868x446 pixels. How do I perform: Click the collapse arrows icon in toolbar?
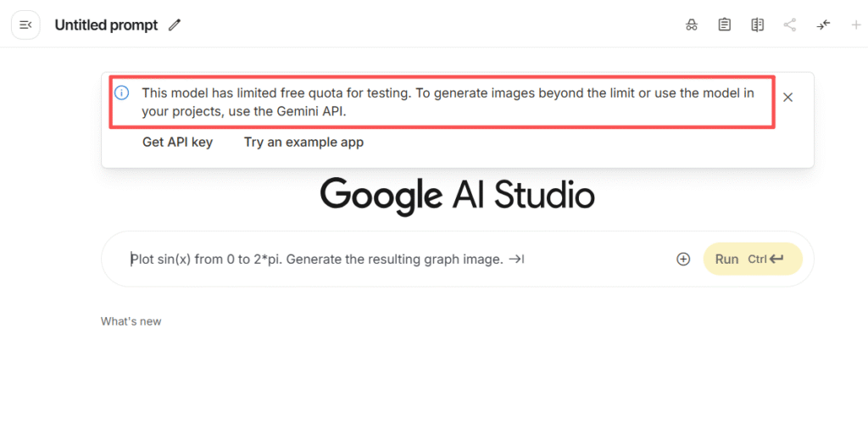tap(823, 25)
